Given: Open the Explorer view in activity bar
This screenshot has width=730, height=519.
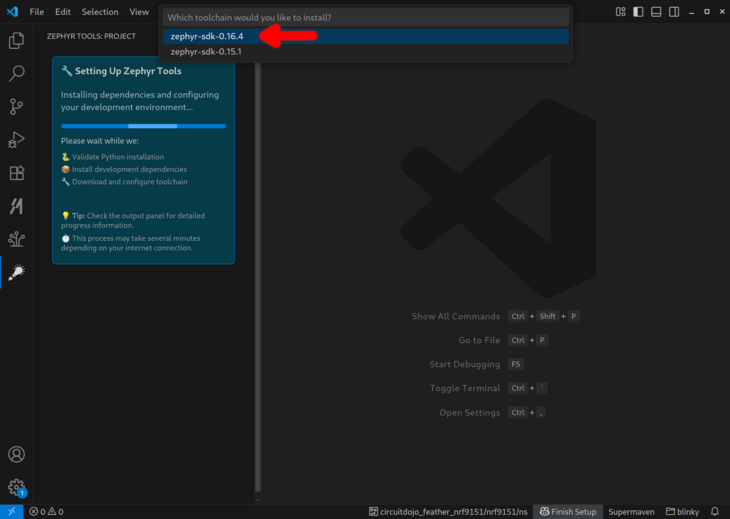Looking at the screenshot, I should pyautogui.click(x=16, y=40).
